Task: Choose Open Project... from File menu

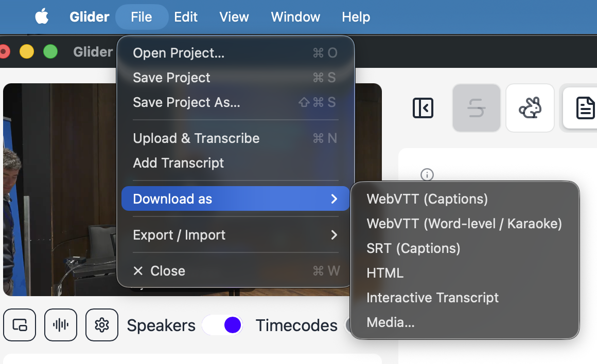Action: 235,53
